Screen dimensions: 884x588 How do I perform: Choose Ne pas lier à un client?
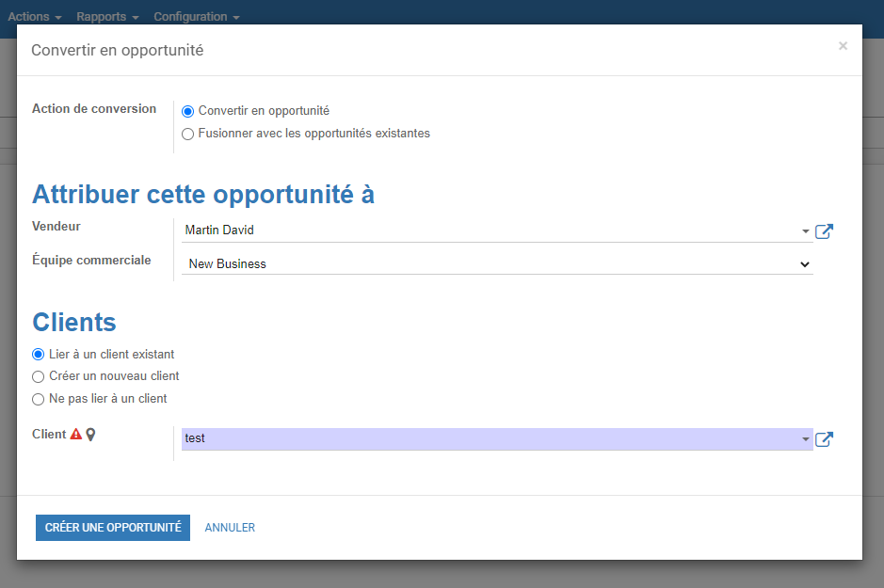click(x=38, y=399)
